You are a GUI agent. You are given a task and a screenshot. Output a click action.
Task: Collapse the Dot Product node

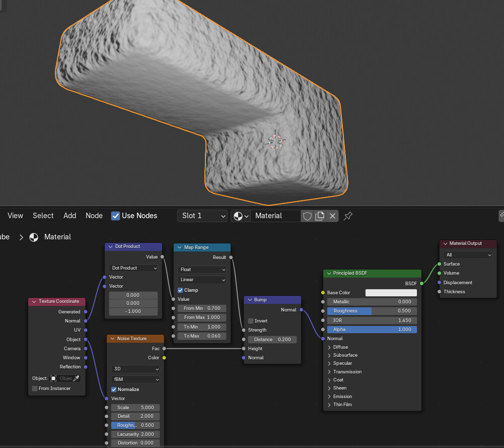point(111,246)
